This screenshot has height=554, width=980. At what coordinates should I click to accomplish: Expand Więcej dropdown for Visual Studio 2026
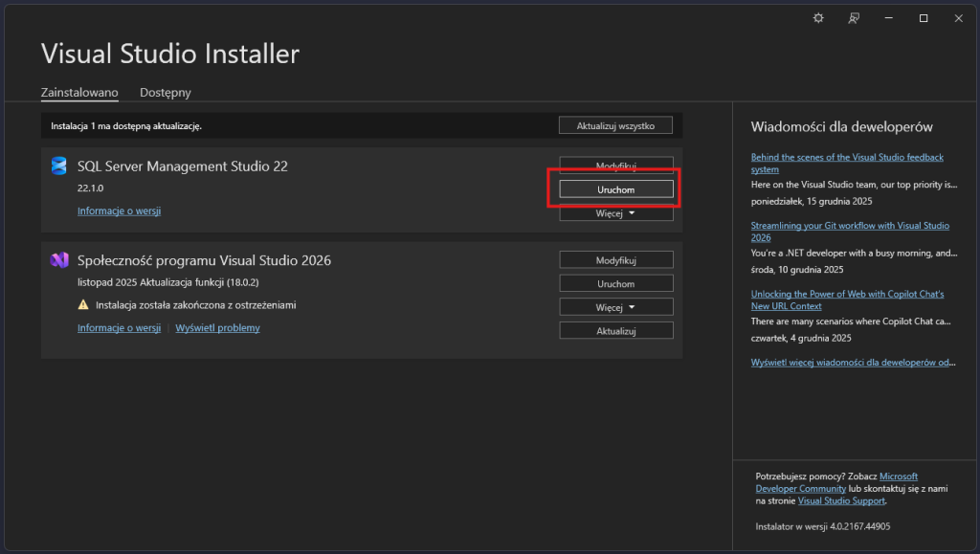tap(615, 307)
